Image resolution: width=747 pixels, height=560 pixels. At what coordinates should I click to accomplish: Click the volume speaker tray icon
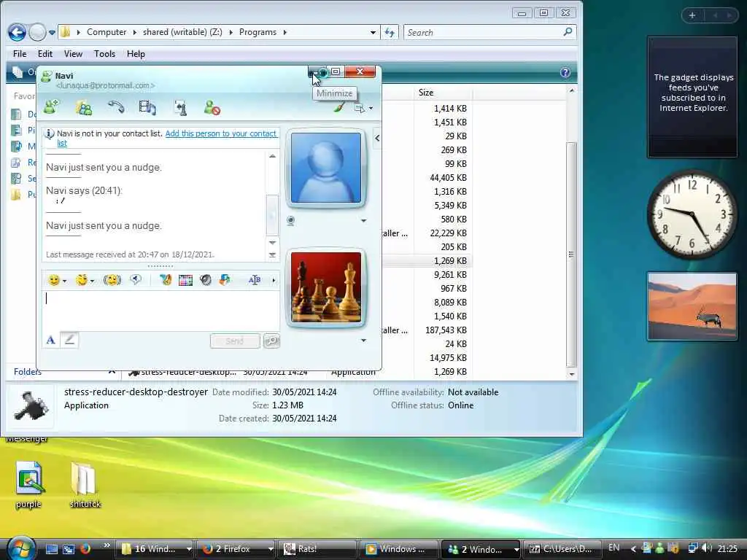(707, 548)
